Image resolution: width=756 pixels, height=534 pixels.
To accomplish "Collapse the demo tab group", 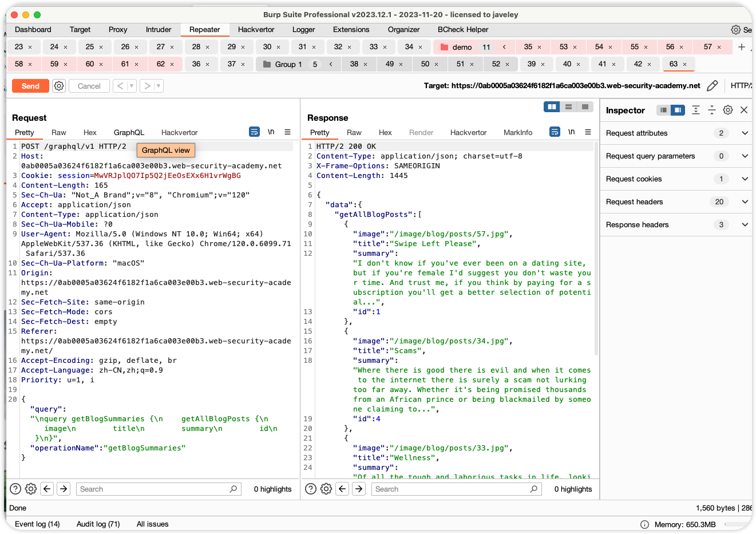I will point(504,47).
